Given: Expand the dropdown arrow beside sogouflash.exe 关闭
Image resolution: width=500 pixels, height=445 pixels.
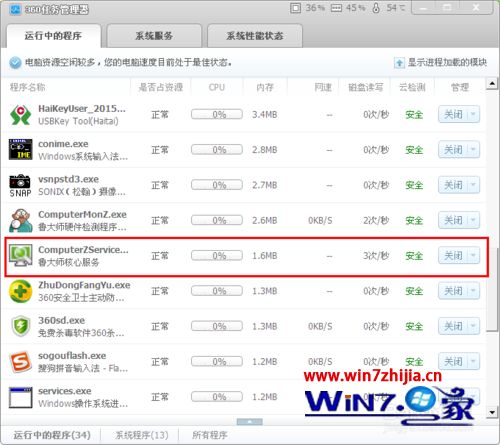Looking at the screenshot, I should tap(473, 362).
